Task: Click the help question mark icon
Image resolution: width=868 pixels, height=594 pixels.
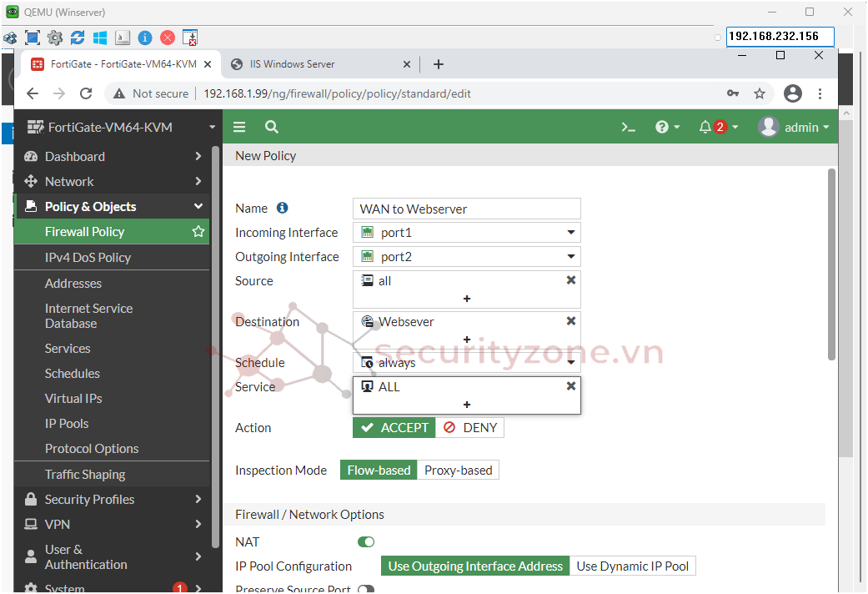Action: click(x=662, y=128)
